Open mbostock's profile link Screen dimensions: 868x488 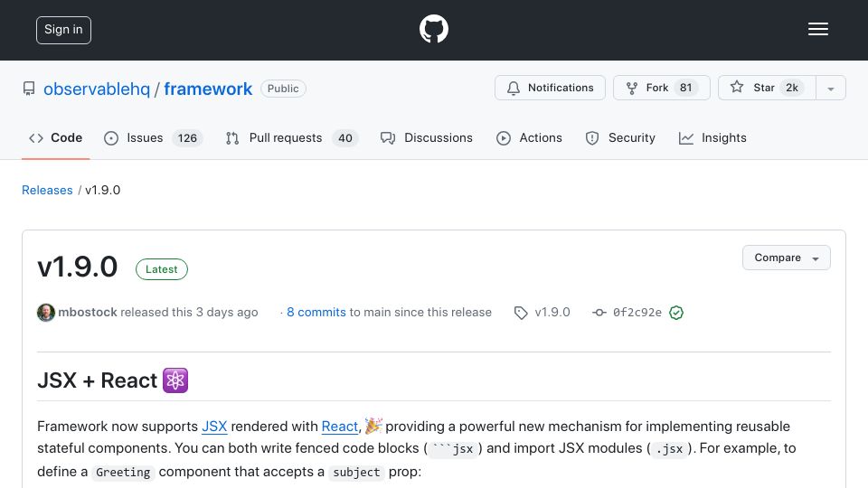tap(88, 312)
